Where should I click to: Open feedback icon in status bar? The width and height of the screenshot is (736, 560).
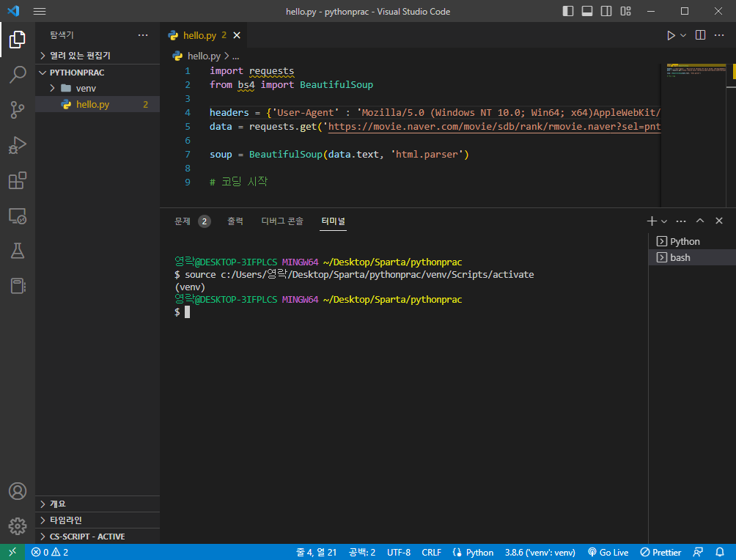click(x=699, y=552)
